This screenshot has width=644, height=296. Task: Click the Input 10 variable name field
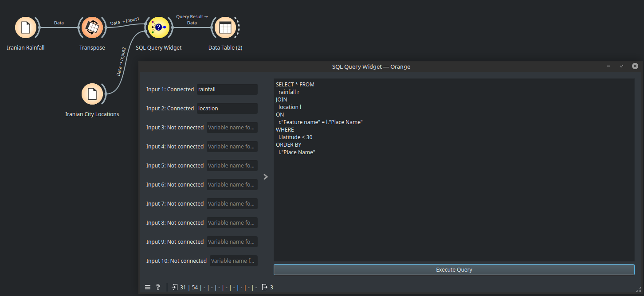click(233, 261)
